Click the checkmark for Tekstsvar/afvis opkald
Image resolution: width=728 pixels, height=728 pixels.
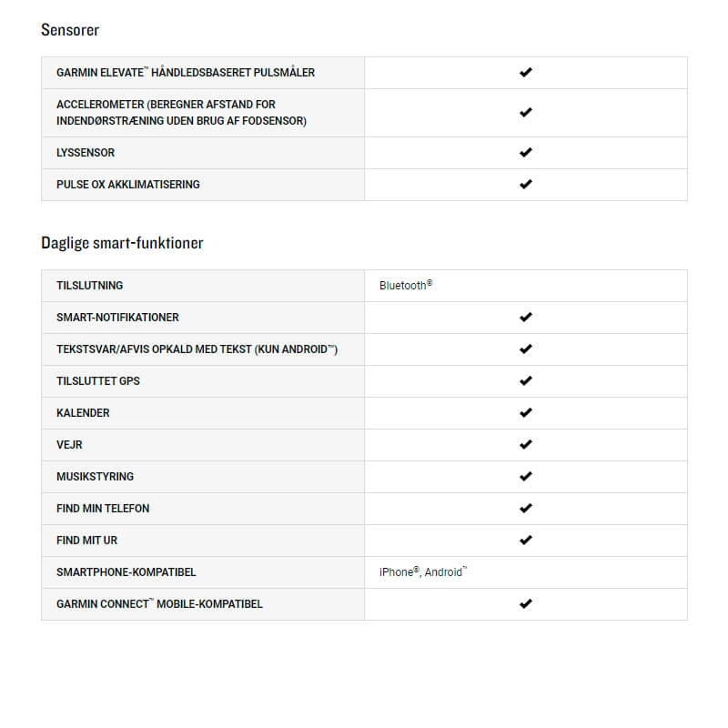[525, 349]
